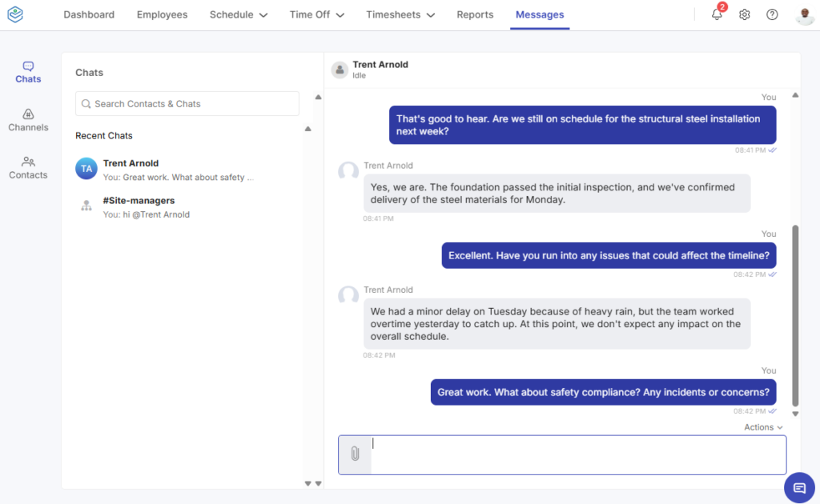The image size is (820, 504).
Task: Click the 'We had a minor delay' message
Action: [557, 324]
